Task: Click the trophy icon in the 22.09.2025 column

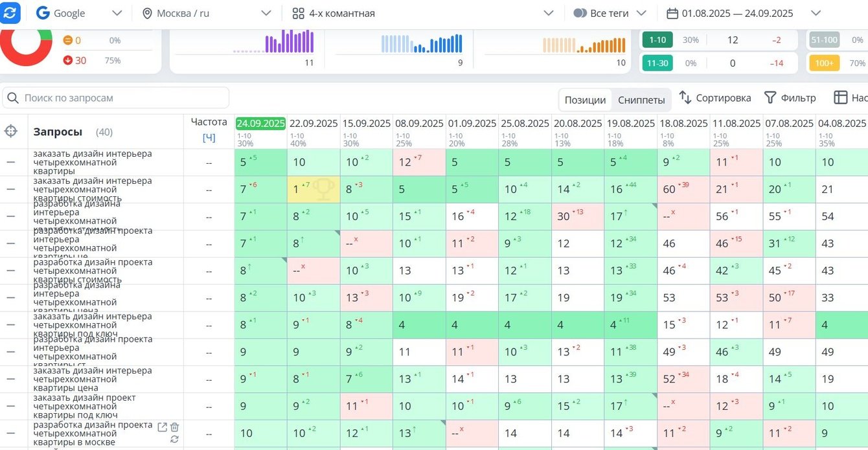Action: pos(323,189)
